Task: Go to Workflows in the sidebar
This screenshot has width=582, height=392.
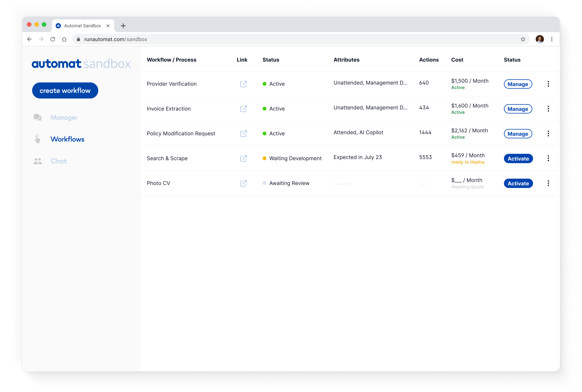Action: 67,139
